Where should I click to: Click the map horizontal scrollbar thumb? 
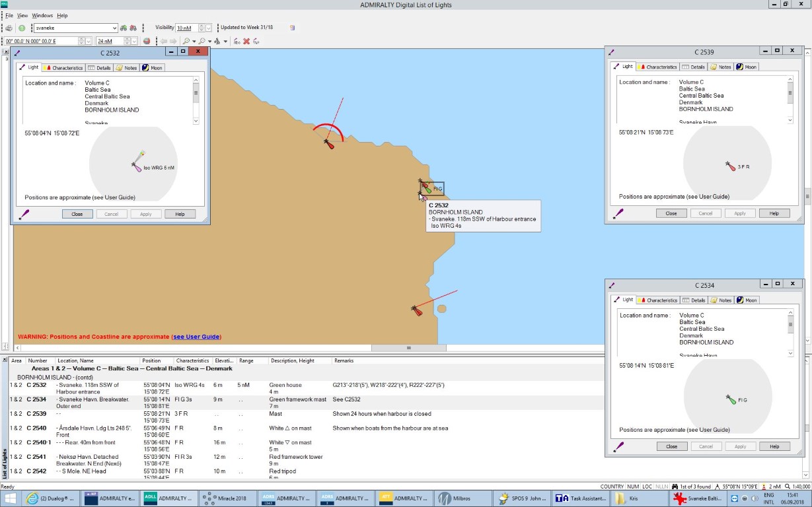pyautogui.click(x=408, y=348)
